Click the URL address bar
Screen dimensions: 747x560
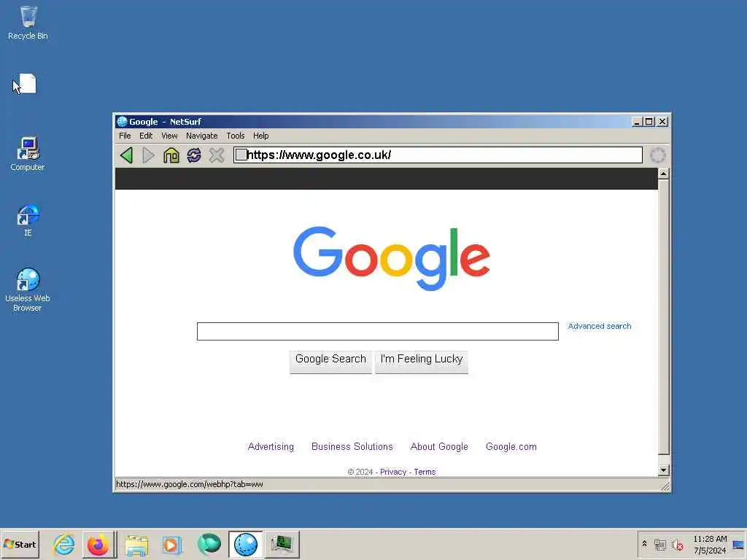(438, 155)
